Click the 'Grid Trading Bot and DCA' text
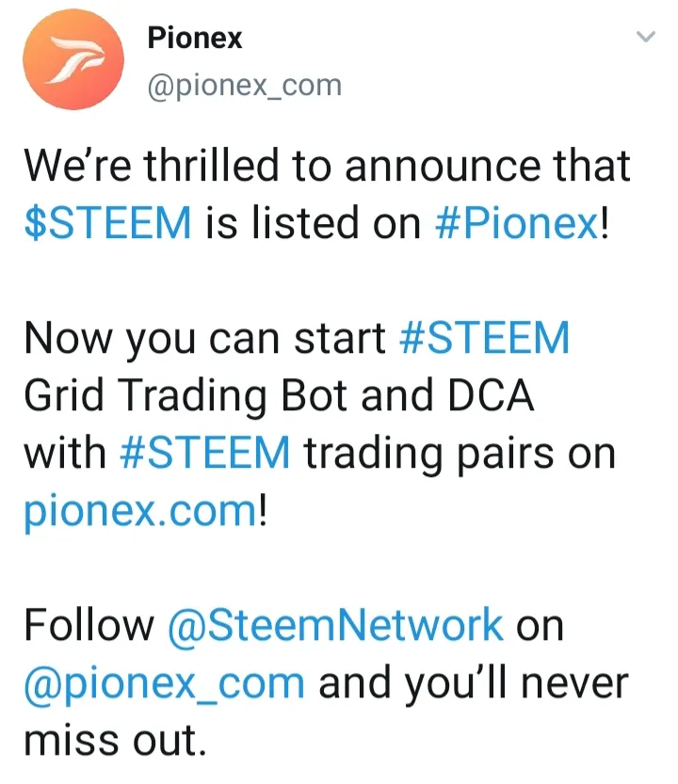This screenshot has height=784, width=678. point(279,395)
